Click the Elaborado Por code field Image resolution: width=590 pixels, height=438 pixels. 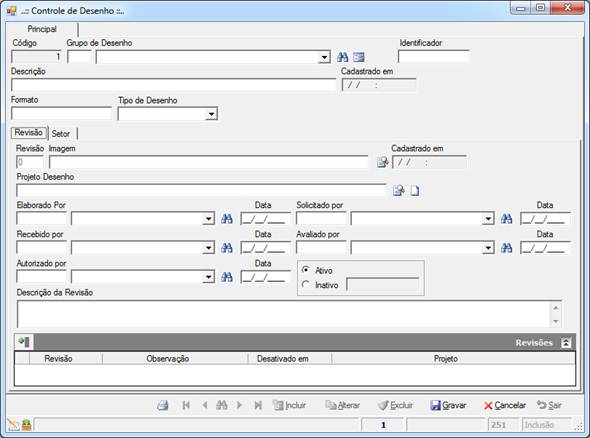41,219
